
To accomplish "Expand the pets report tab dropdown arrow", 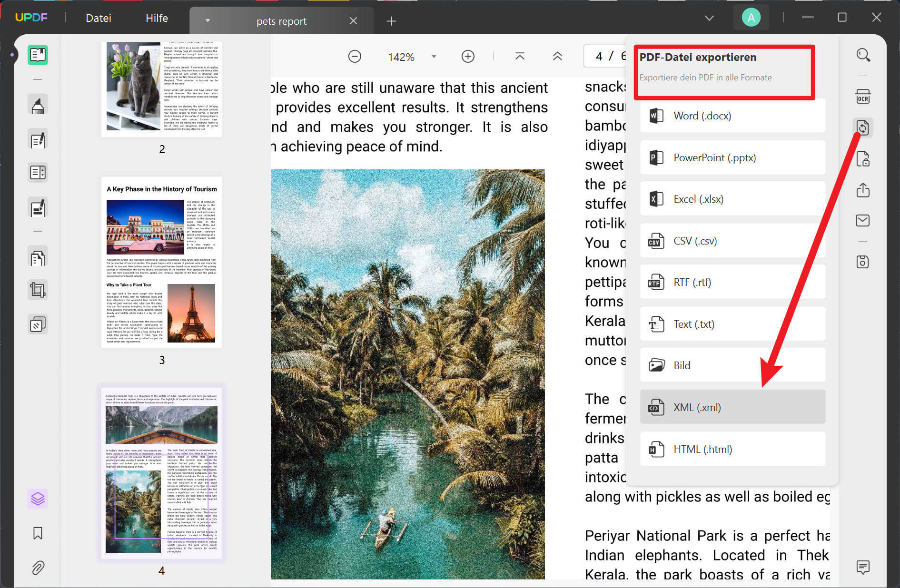I will [x=208, y=21].
